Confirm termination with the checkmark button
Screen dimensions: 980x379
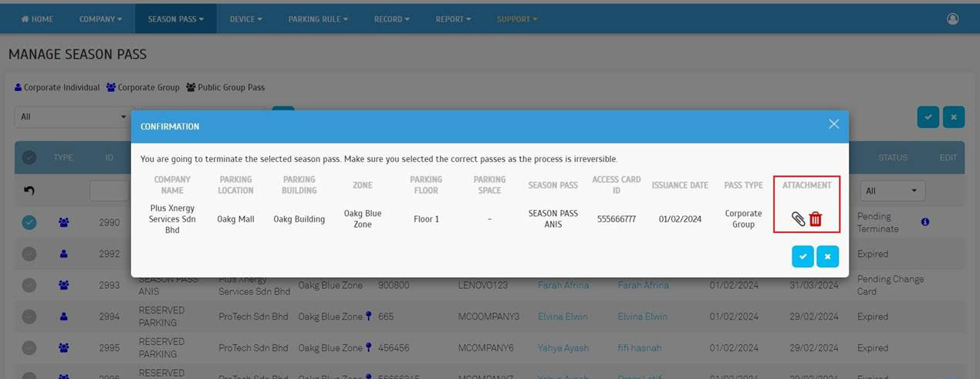tap(803, 256)
